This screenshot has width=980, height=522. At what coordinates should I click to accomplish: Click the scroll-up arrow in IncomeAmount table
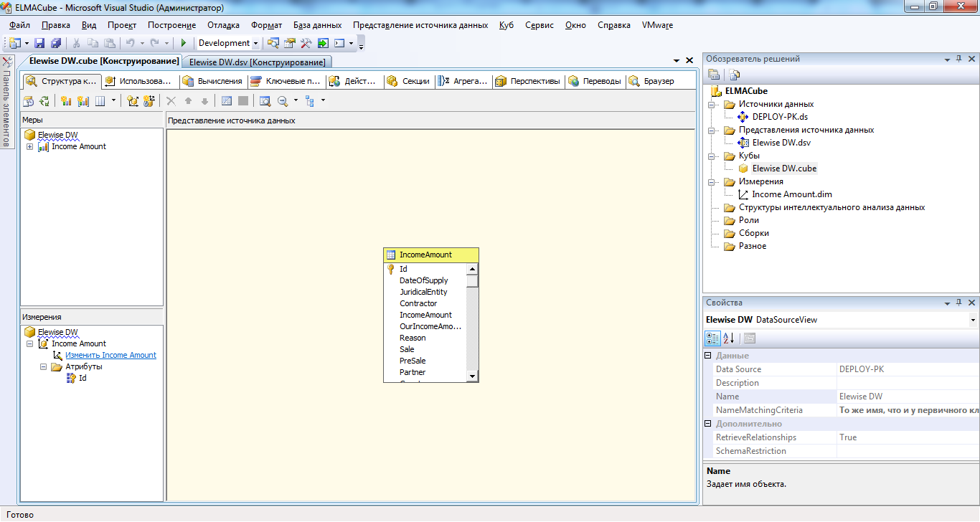[x=472, y=269]
